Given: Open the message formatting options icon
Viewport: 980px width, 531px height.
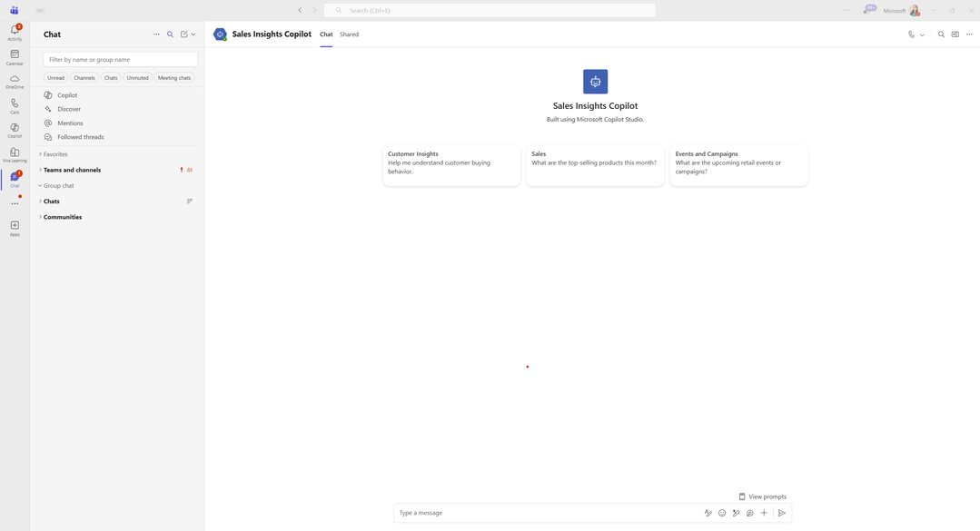Looking at the screenshot, I should click(708, 513).
